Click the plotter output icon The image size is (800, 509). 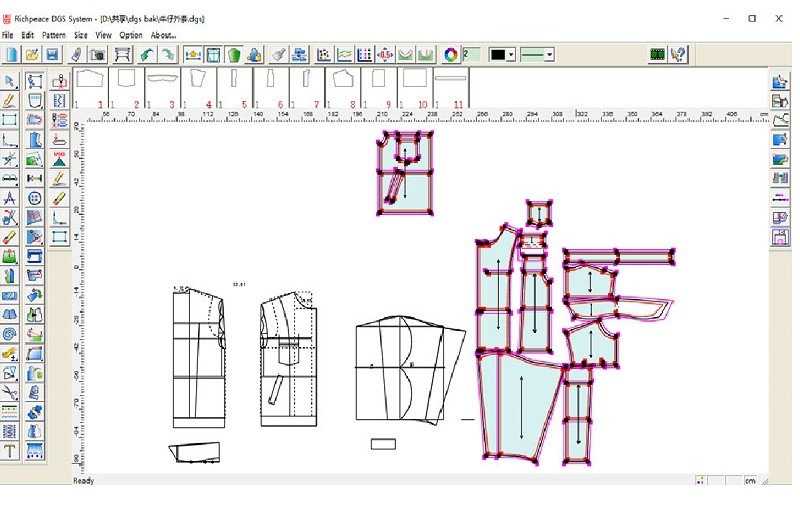pos(122,54)
